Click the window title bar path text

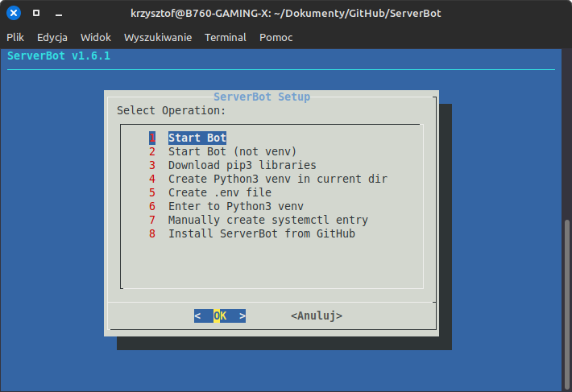(x=286, y=14)
